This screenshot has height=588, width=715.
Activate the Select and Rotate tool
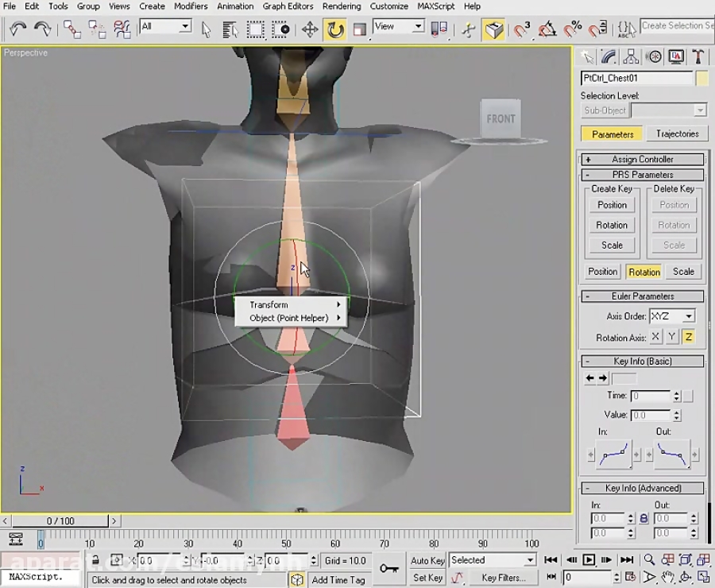[335, 30]
